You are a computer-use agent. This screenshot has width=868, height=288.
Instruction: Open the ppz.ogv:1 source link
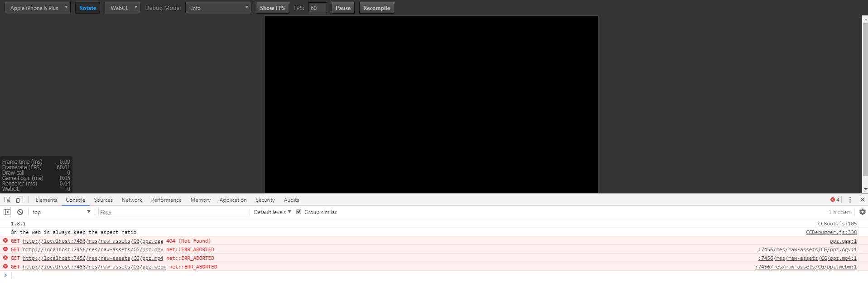pyautogui.click(x=808, y=249)
